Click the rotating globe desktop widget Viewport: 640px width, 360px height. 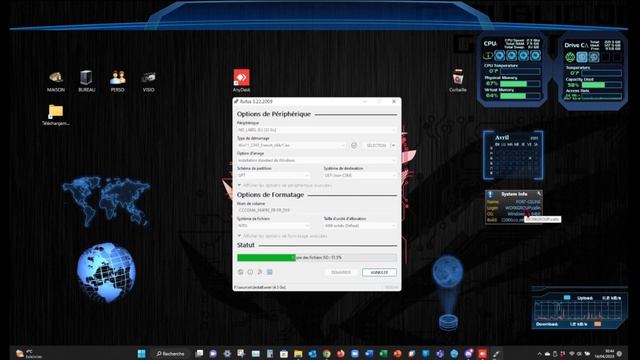pyautogui.click(x=106, y=272)
